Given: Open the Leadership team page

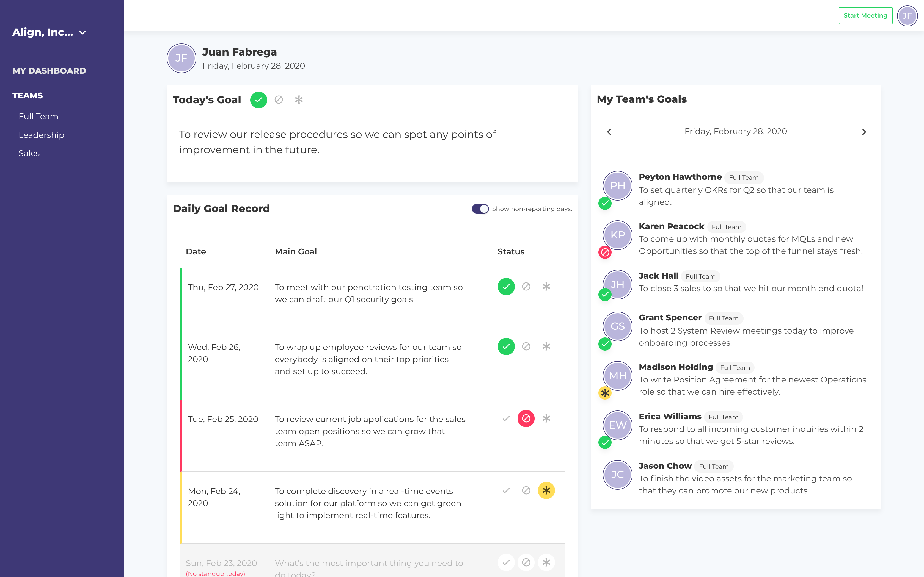Looking at the screenshot, I should (x=42, y=135).
